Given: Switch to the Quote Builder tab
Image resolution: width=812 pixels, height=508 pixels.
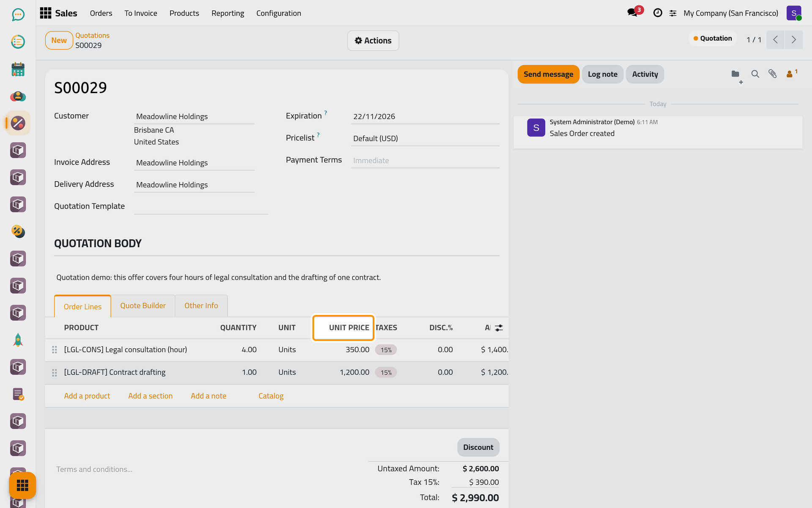Looking at the screenshot, I should tap(143, 306).
